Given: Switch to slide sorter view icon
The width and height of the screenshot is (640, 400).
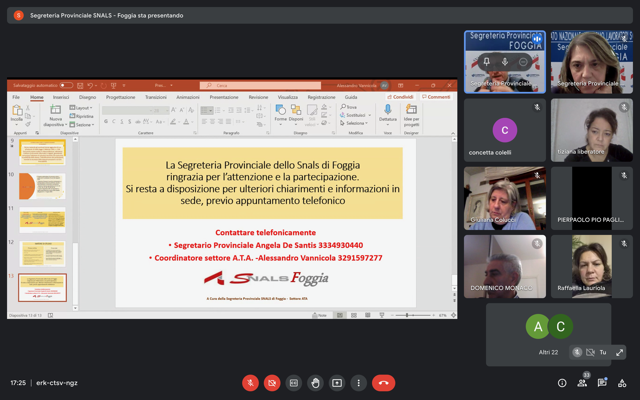Looking at the screenshot, I should point(354,315).
